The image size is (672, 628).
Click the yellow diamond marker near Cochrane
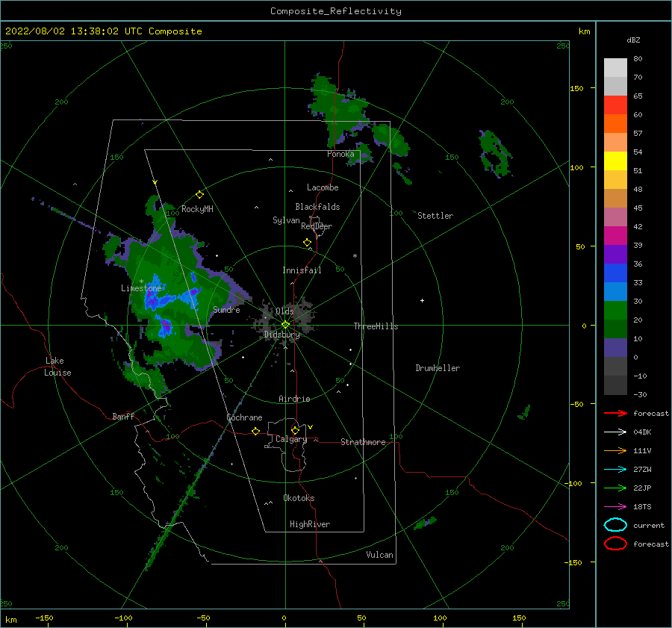point(255,431)
